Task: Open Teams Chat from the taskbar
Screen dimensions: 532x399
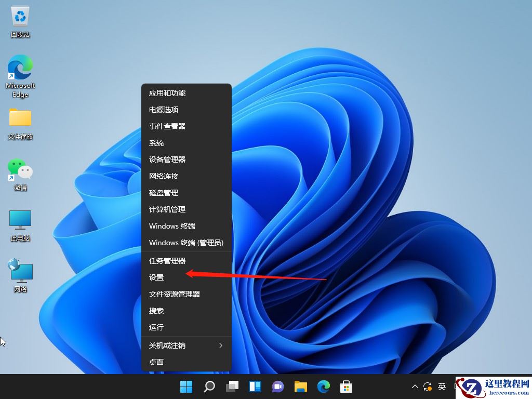Action: click(x=278, y=387)
